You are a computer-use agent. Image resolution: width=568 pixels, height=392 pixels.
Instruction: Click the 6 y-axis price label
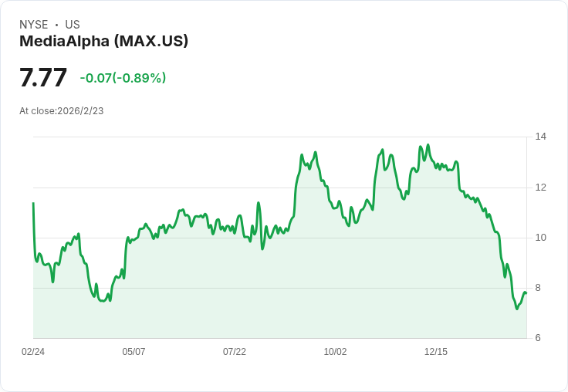click(x=538, y=338)
